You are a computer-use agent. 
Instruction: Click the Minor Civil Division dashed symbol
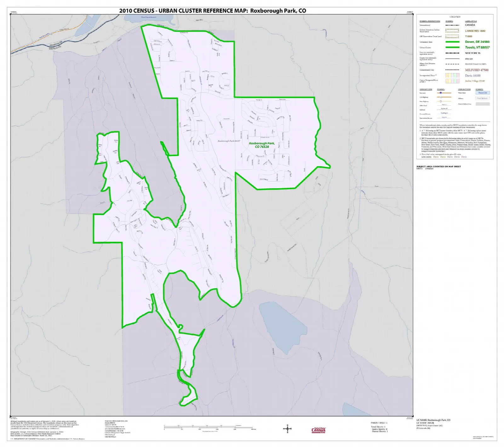[452, 64]
